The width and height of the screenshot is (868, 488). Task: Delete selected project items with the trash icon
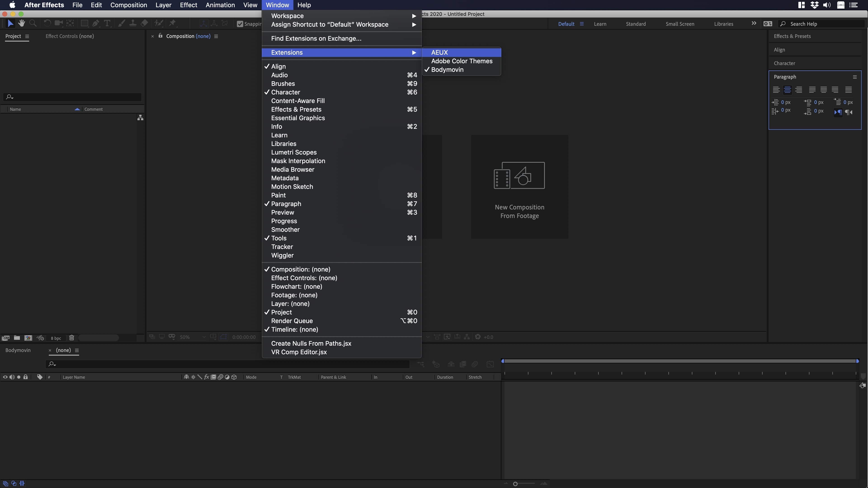point(71,338)
